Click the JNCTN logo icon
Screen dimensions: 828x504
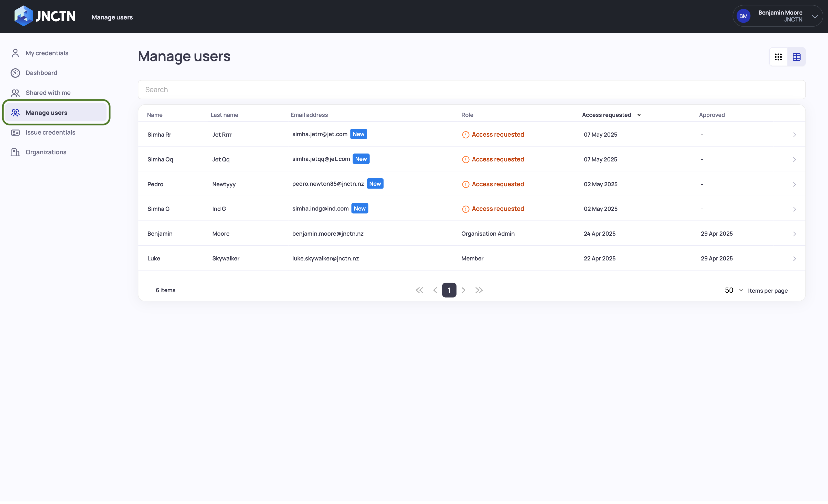coord(23,16)
